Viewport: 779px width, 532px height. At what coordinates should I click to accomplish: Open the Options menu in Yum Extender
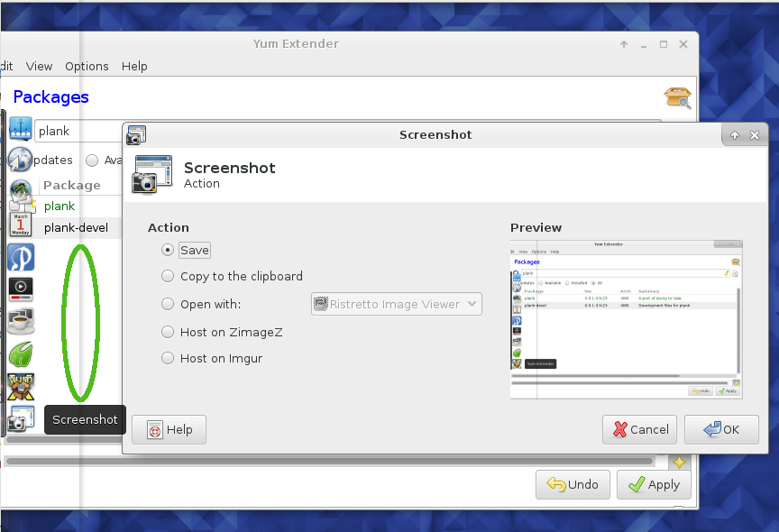coord(87,67)
